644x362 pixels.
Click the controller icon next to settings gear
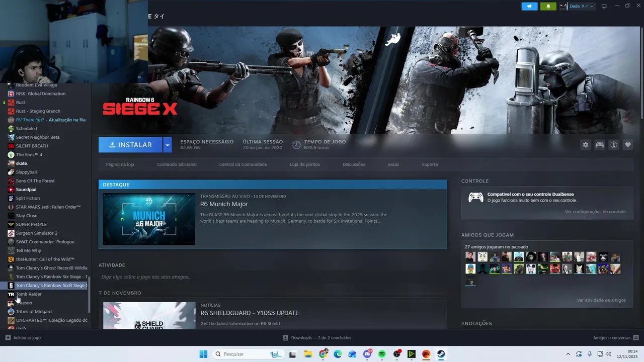(600, 145)
